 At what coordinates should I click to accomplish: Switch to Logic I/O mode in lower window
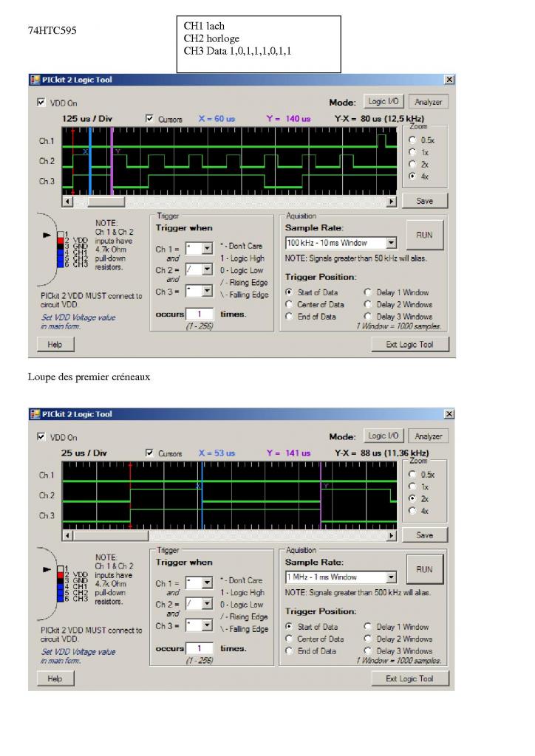[x=383, y=436]
